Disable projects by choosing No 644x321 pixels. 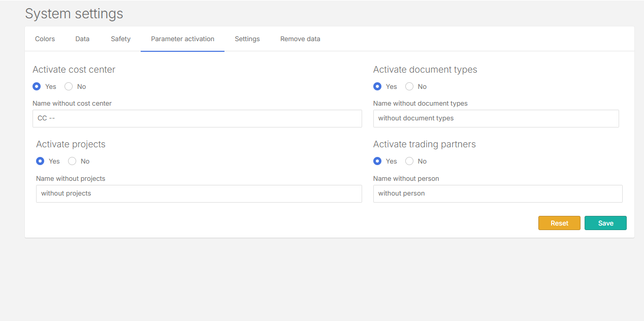tap(72, 161)
